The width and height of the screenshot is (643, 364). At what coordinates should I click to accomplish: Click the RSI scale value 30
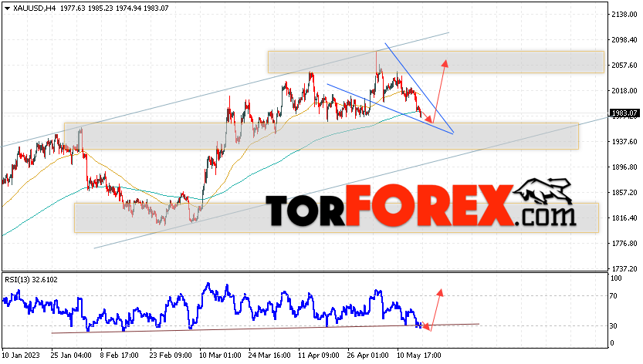614,326
